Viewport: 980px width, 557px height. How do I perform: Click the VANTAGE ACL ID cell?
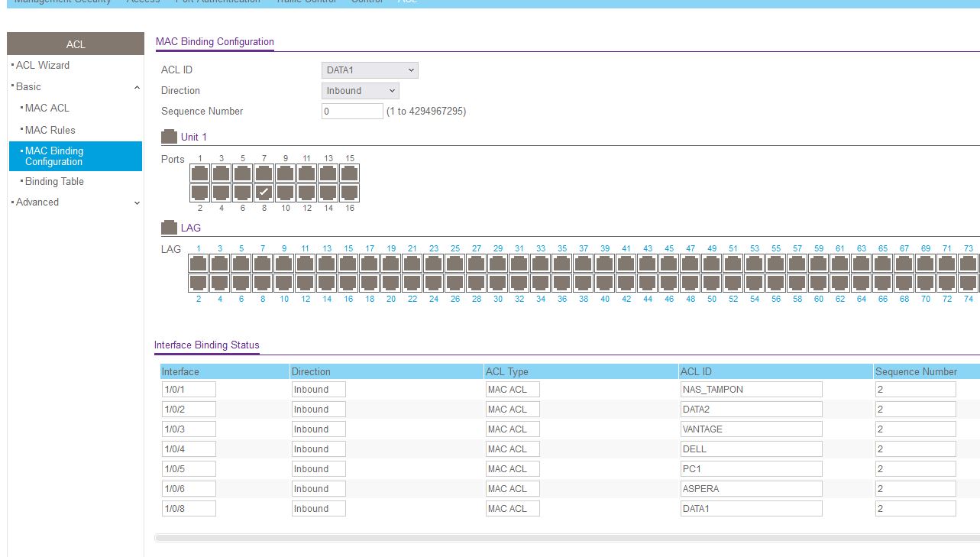(x=751, y=429)
